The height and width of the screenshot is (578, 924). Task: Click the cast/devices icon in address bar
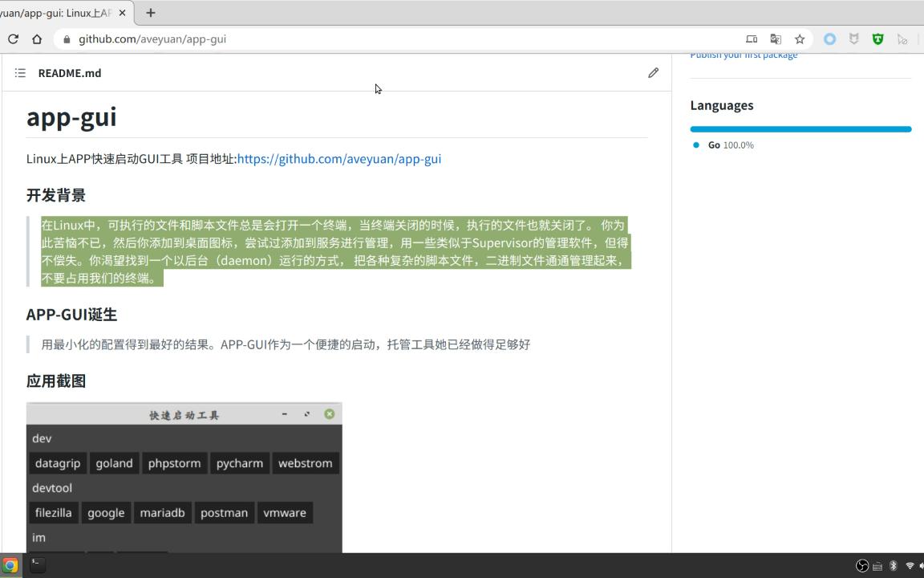point(752,39)
